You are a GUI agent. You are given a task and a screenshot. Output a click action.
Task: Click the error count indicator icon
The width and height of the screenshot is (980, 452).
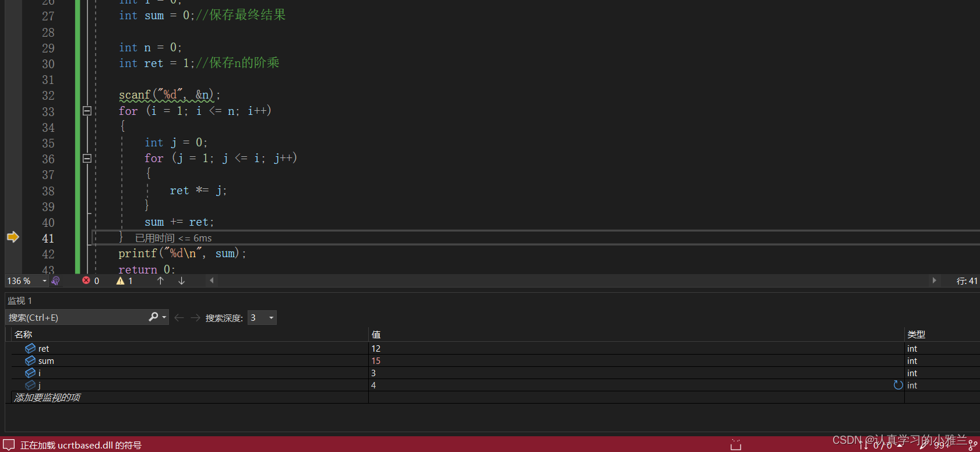86,281
